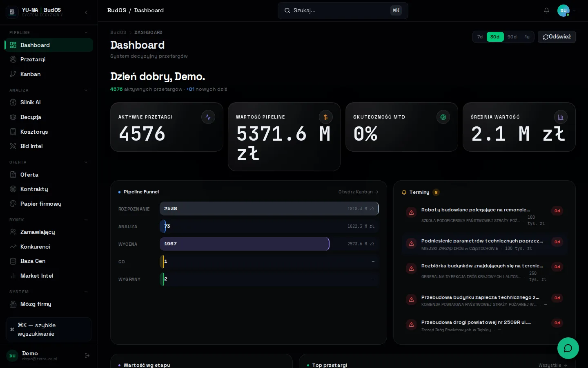Open Mózg firmy building icon
Screen dimensions: 588x368
click(x=13, y=304)
